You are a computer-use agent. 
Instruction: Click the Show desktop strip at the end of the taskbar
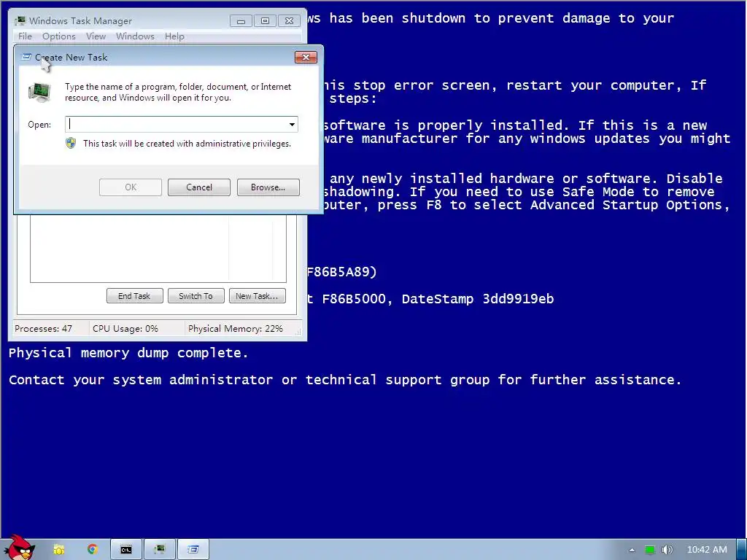[x=742, y=550]
